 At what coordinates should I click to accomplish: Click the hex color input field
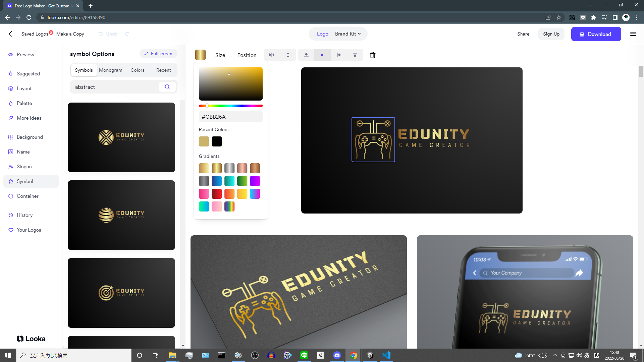coord(230,117)
